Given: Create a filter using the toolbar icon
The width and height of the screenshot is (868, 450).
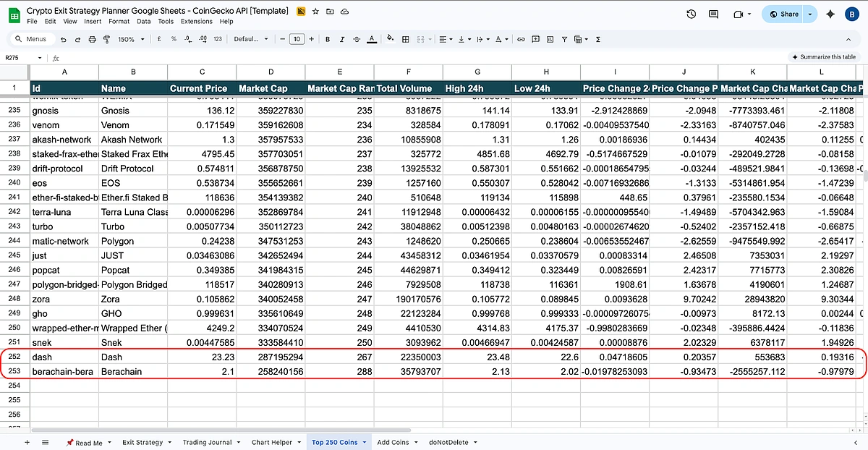Looking at the screenshot, I should pos(564,39).
